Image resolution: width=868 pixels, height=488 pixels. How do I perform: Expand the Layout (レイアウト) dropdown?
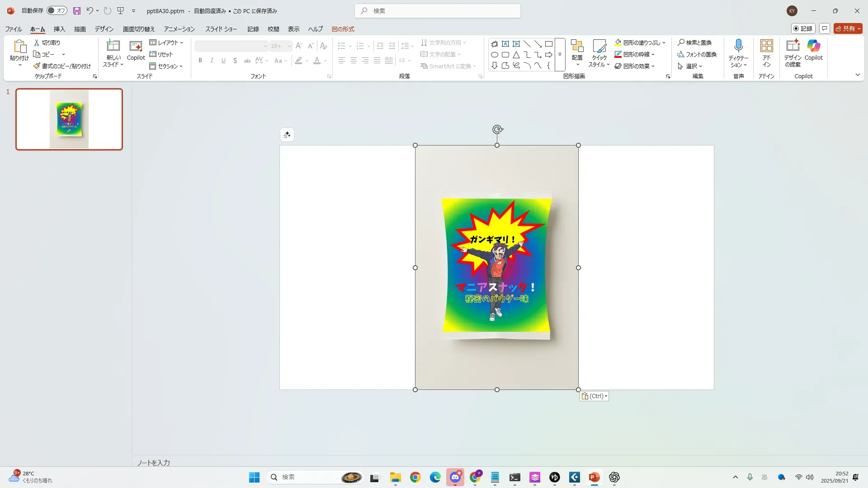tap(166, 42)
